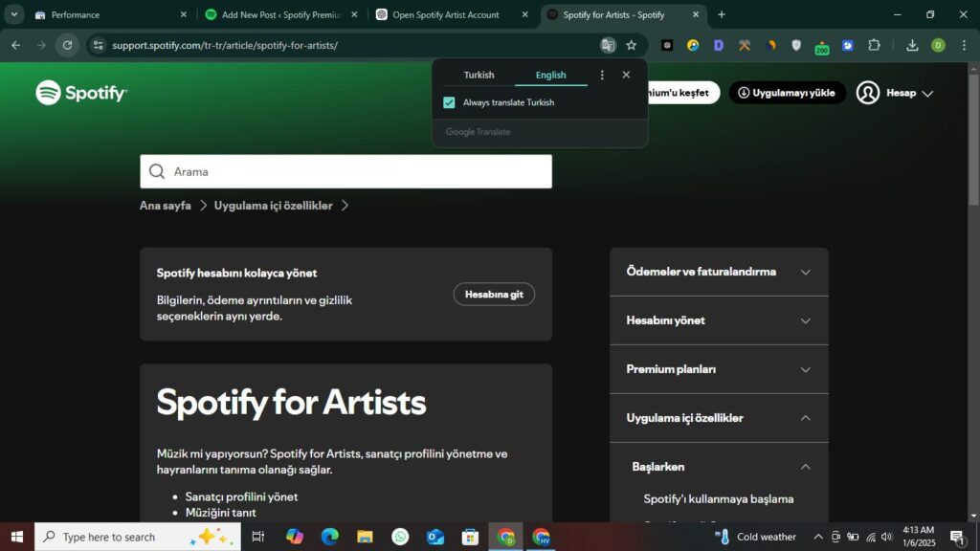Switch to the Open Spotify Artist Account tab
The height and width of the screenshot is (551, 980).
(x=445, y=14)
